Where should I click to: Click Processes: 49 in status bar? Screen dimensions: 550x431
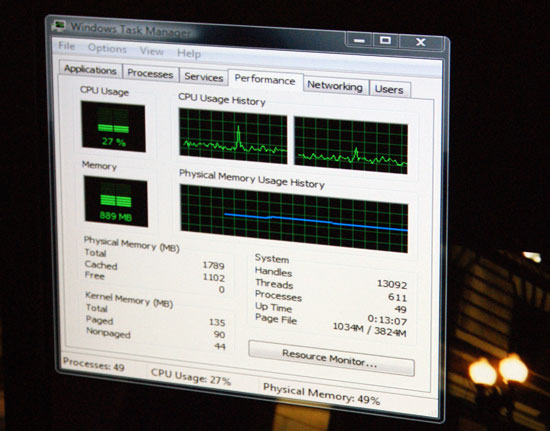[x=94, y=365]
